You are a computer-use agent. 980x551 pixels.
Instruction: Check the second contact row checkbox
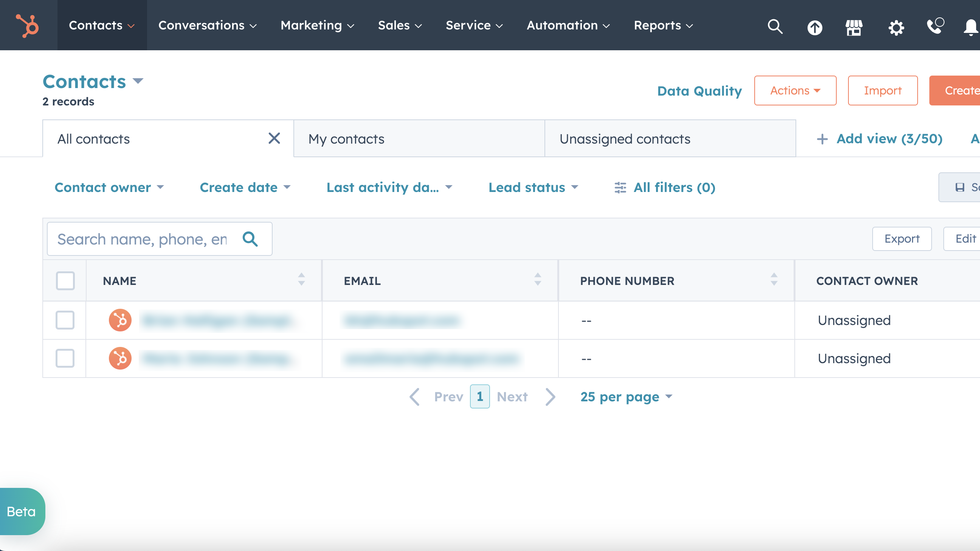point(65,358)
